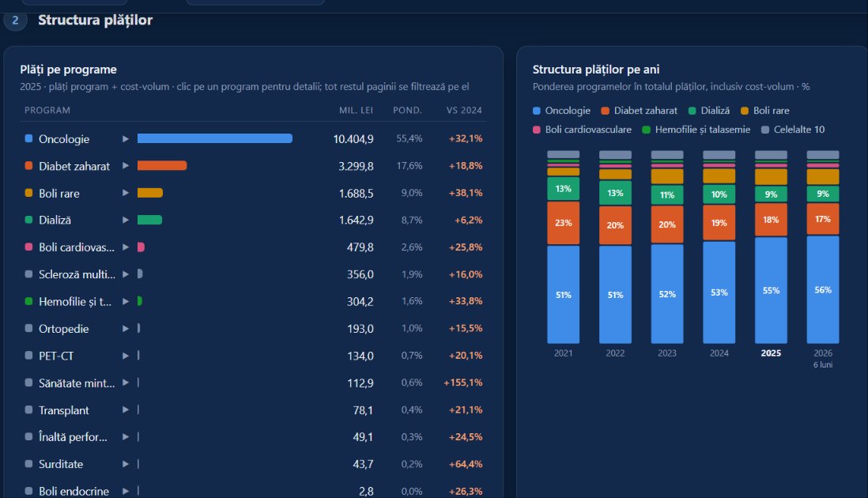The height and width of the screenshot is (498, 868).
Task: Expand the Ortopedie row arrow
Action: 126,329
